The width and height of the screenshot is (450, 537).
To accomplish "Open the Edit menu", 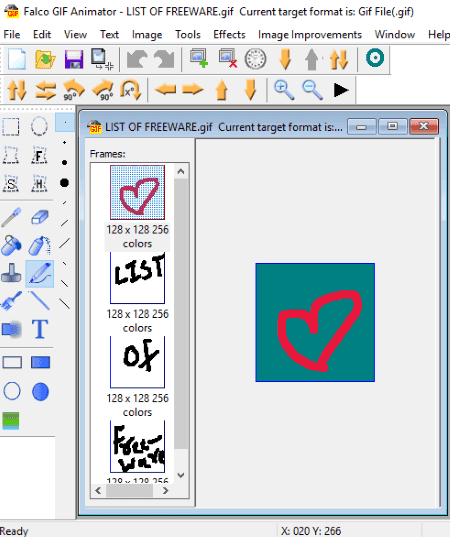I will coord(42,34).
